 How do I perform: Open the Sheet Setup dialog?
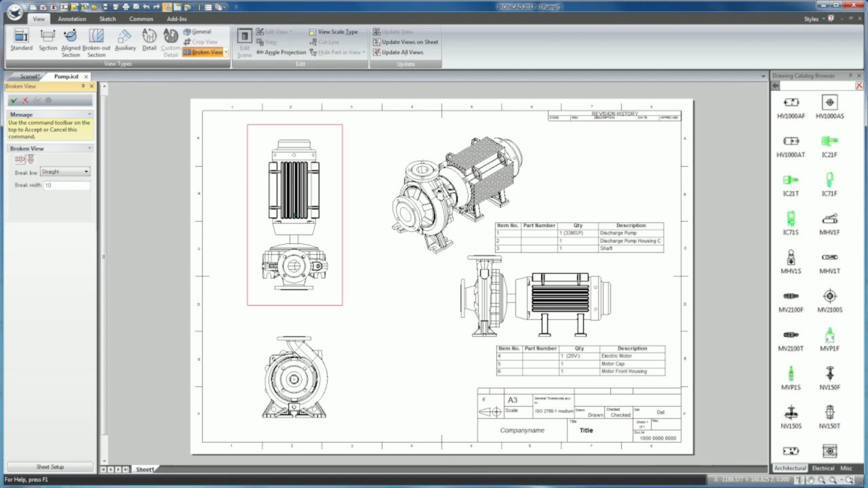pos(50,466)
